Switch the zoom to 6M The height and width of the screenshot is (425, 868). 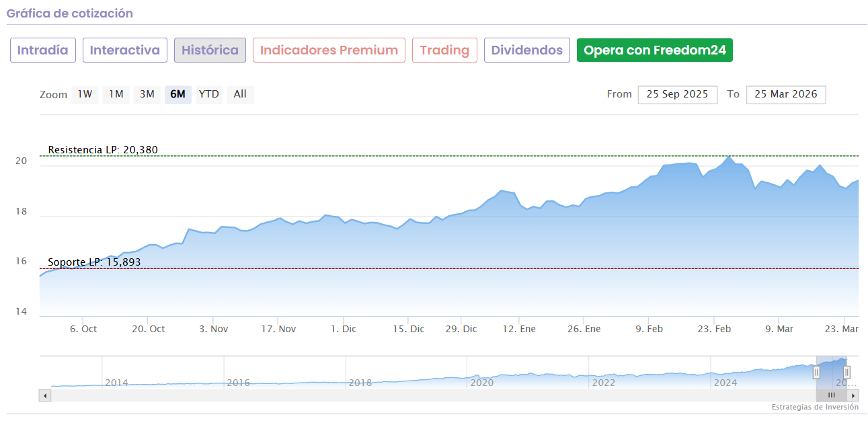coord(177,94)
